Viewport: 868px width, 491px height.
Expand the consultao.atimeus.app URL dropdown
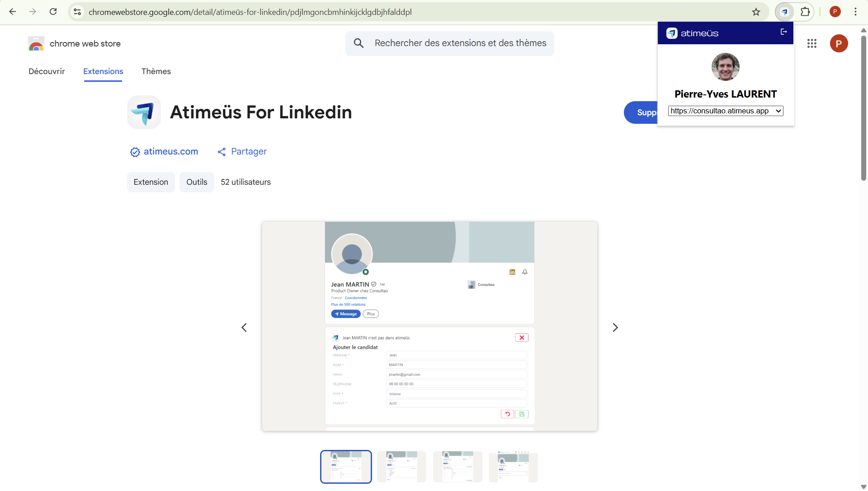pyautogui.click(x=725, y=111)
